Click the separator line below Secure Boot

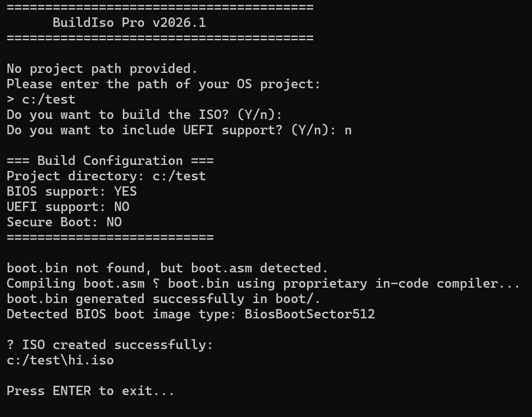pyautogui.click(x=110, y=237)
